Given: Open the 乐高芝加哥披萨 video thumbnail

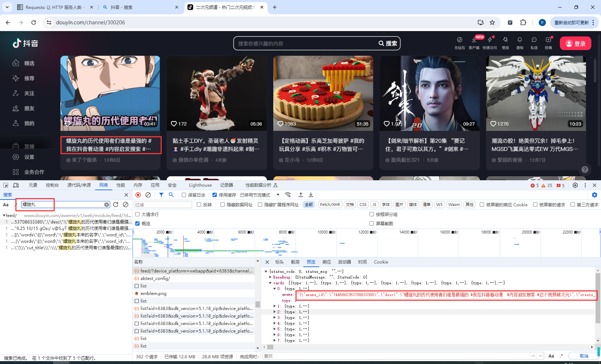Looking at the screenshot, I should pos(323,93).
